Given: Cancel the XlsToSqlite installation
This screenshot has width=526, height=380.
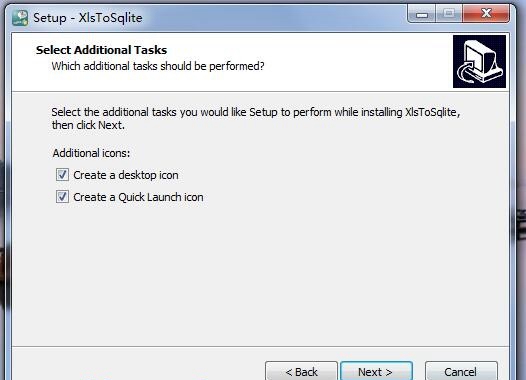Looking at the screenshot, I should [x=461, y=371].
